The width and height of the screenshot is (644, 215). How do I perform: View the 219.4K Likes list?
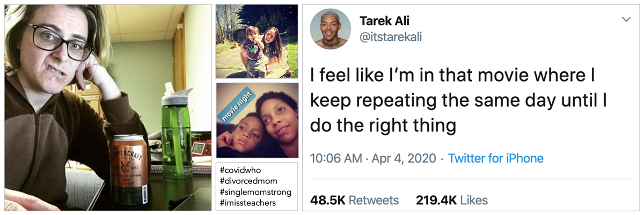click(x=451, y=201)
